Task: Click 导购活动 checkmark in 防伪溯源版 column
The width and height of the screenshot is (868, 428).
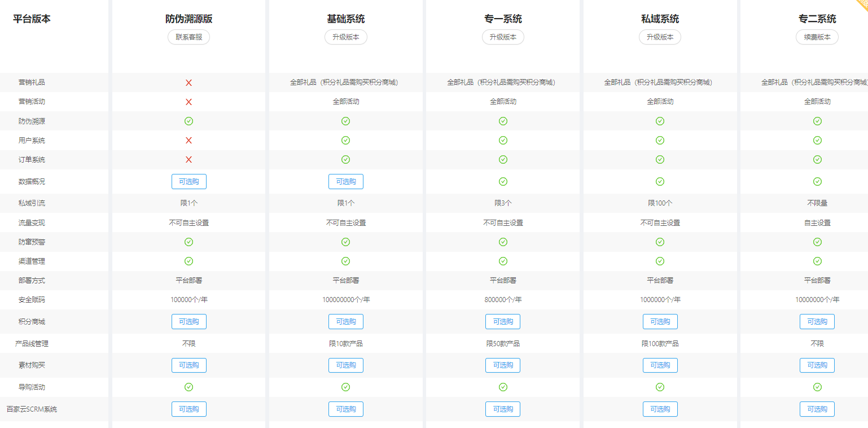Action: [x=189, y=387]
